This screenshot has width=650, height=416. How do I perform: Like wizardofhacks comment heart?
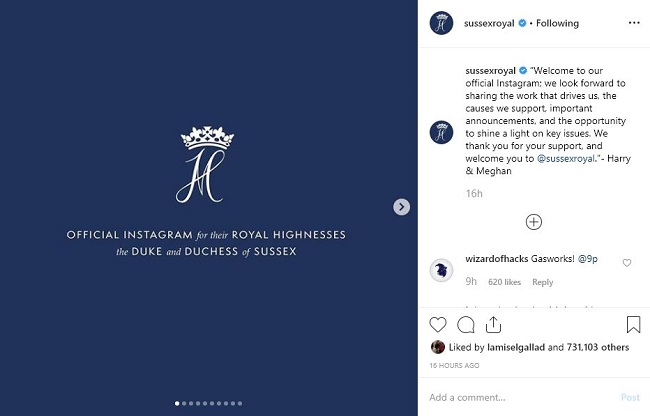[x=627, y=263]
